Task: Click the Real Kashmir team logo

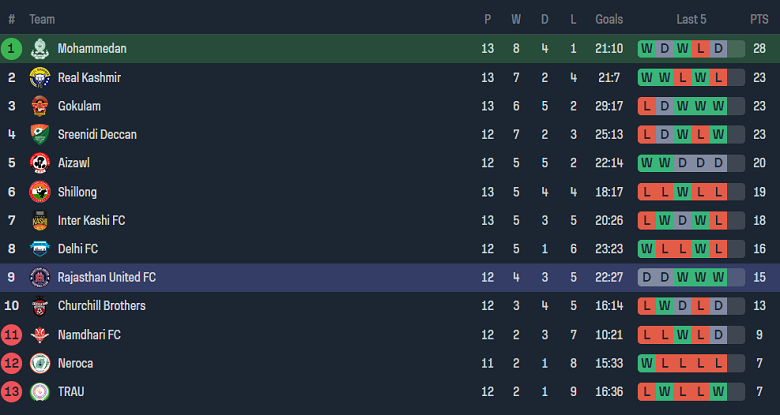Action: (40, 77)
